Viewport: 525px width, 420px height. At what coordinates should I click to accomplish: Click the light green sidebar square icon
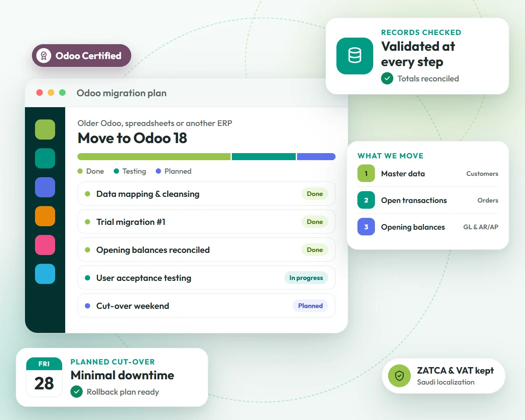point(45,129)
